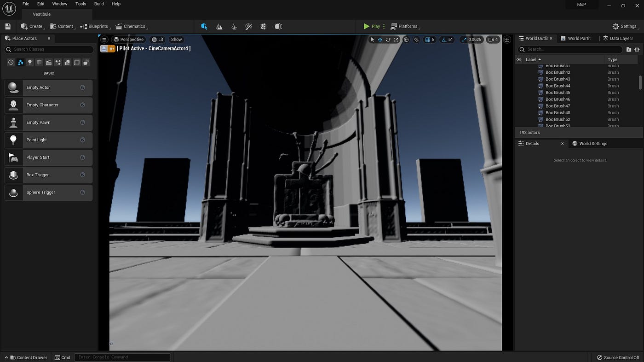Open the Window menu
Image resolution: width=644 pixels, height=362 pixels.
[60, 4]
